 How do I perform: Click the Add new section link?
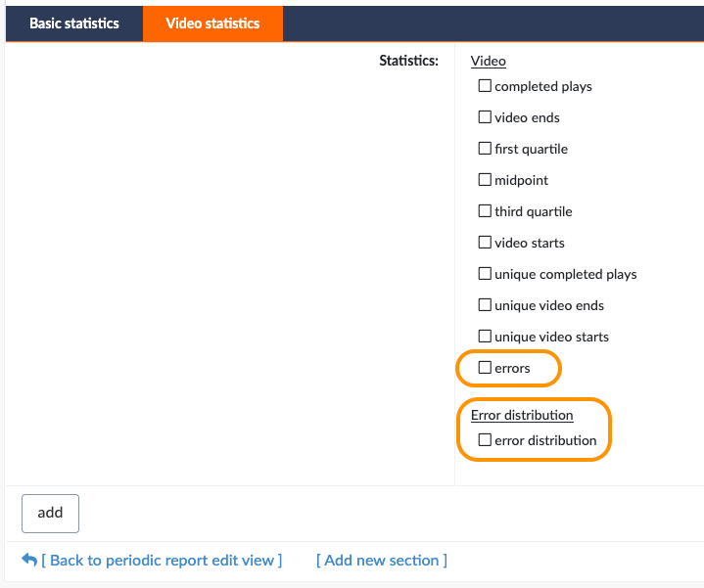click(382, 561)
